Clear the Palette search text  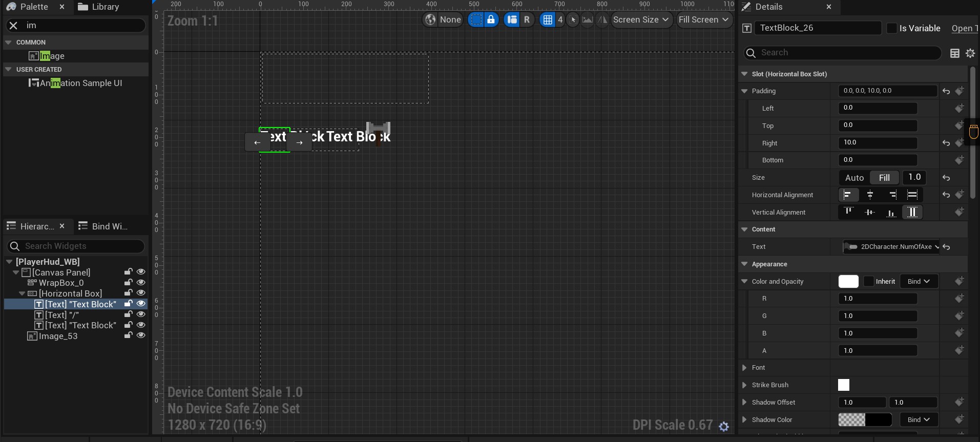point(14,26)
